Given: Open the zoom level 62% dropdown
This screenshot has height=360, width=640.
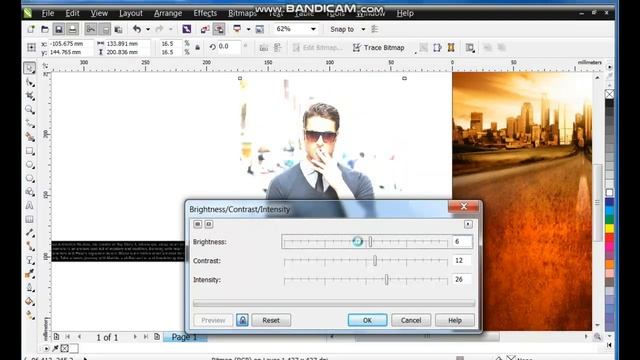Looking at the screenshot, I should 313,29.
